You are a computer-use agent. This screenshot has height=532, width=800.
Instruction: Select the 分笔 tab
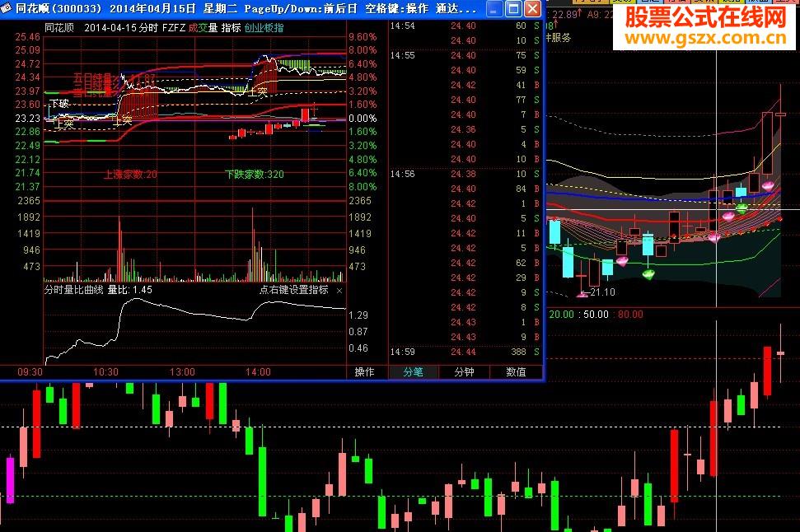click(414, 372)
